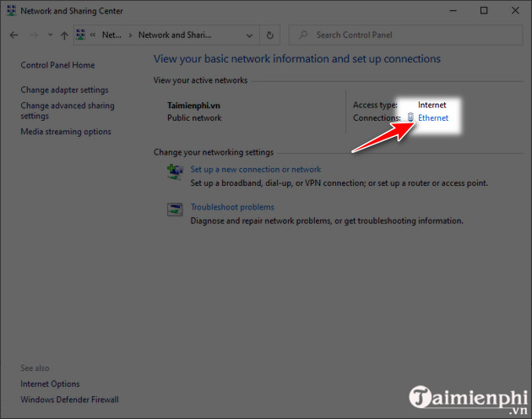Select the 'Connections:' label
532x419 pixels.
[377, 117]
